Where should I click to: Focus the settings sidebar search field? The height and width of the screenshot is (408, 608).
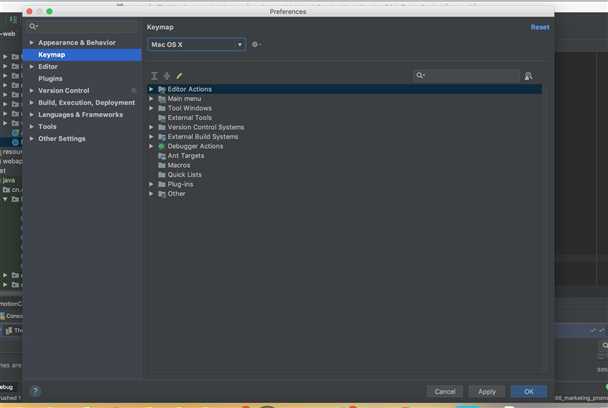82,26
